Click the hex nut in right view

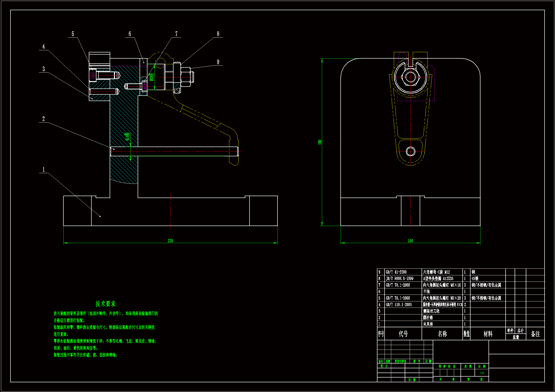[410, 77]
